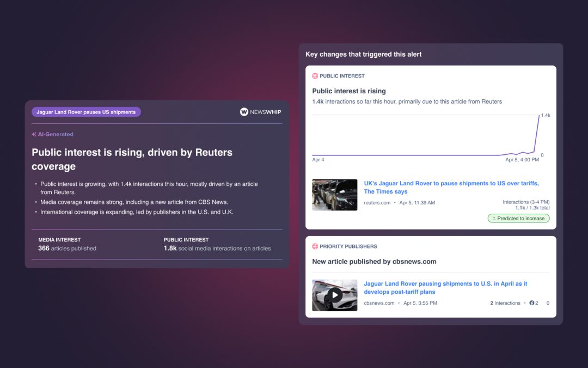This screenshot has width=588, height=368.
Task: Play the CBS News video thumbnail
Action: (334, 295)
